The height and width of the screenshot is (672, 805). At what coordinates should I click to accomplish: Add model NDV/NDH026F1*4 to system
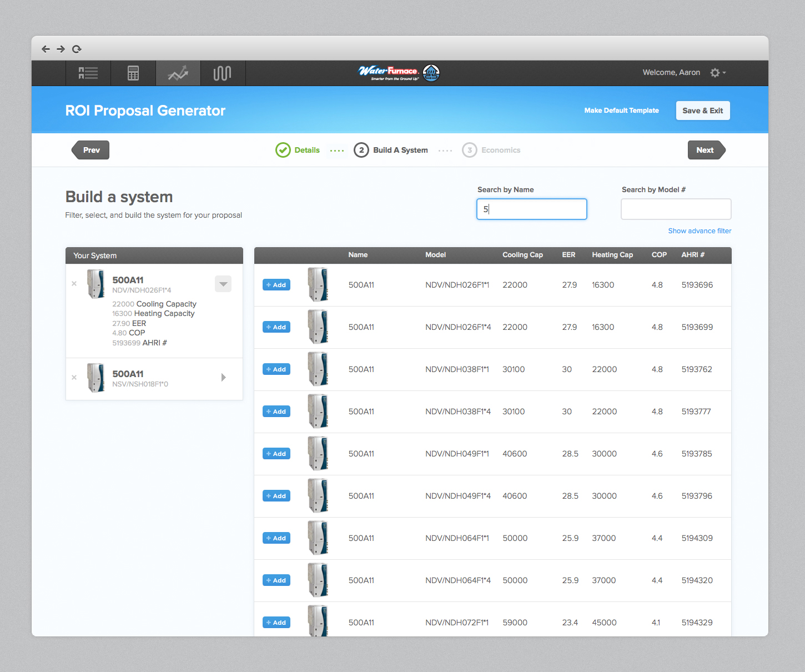click(x=276, y=327)
